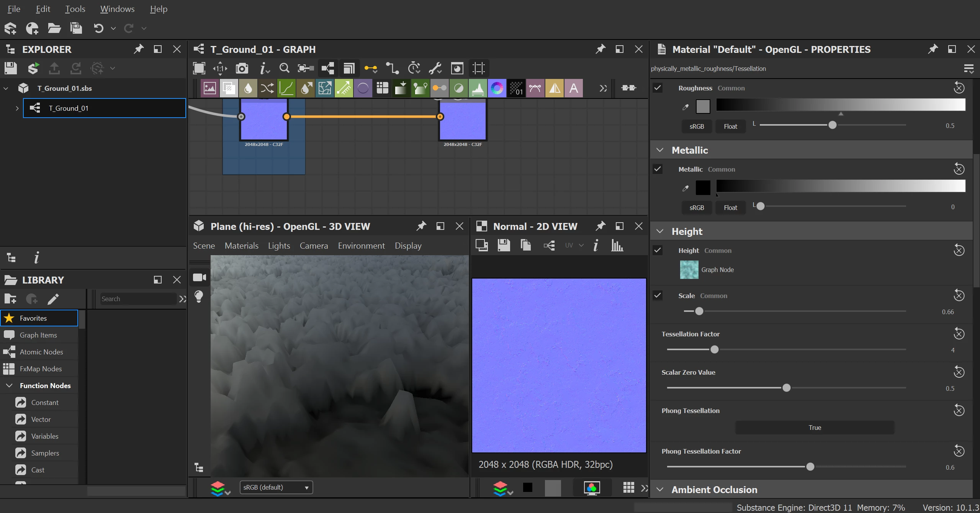Click the Tessellation Factor slider handle
980x513 pixels.
[714, 349]
